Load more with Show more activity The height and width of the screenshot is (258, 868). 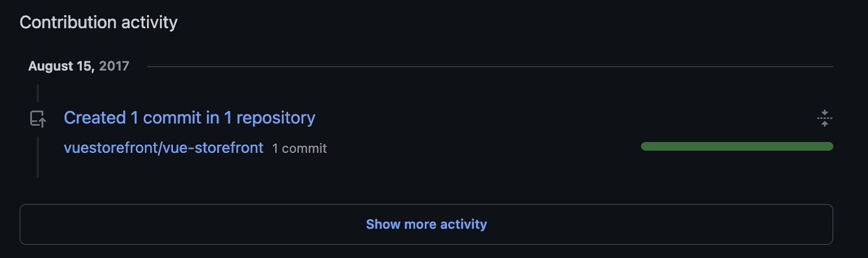click(426, 224)
